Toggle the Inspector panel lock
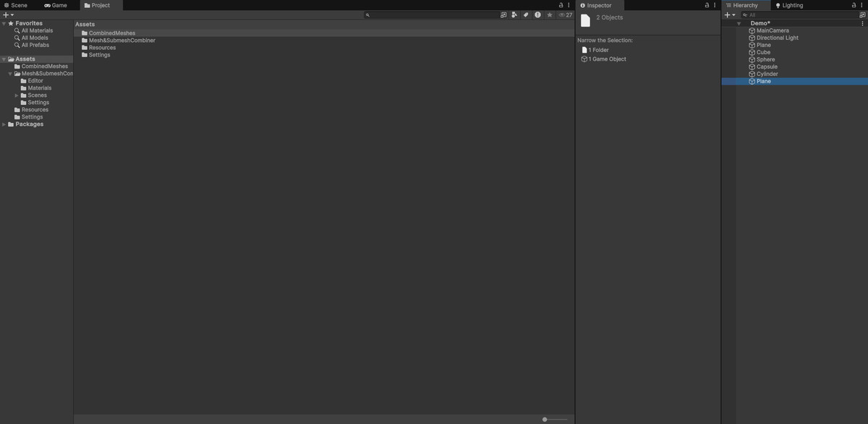 click(x=707, y=5)
